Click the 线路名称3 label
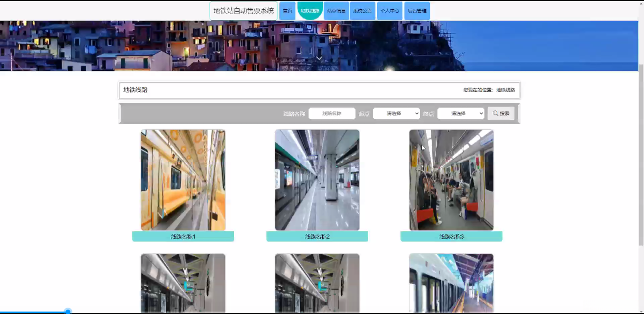 pos(451,237)
